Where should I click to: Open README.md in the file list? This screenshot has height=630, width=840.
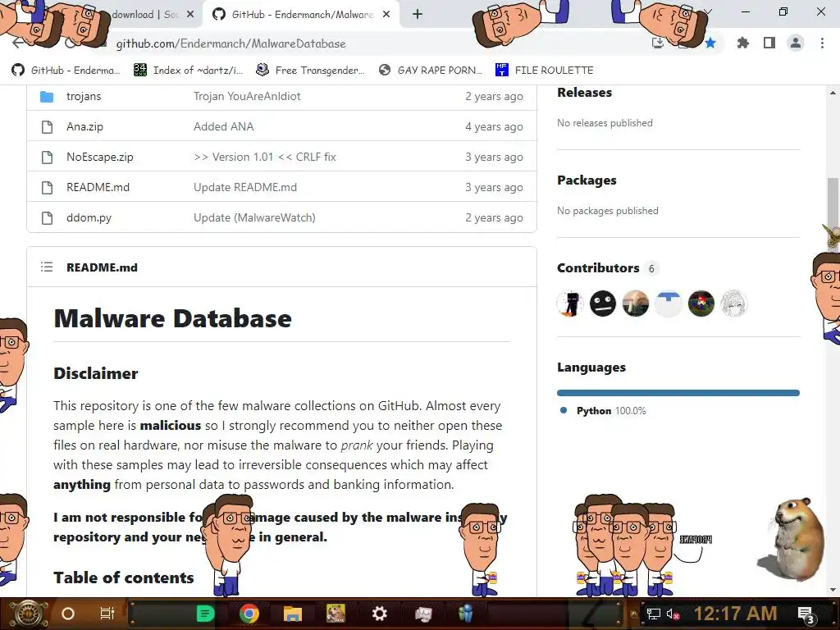click(x=98, y=188)
